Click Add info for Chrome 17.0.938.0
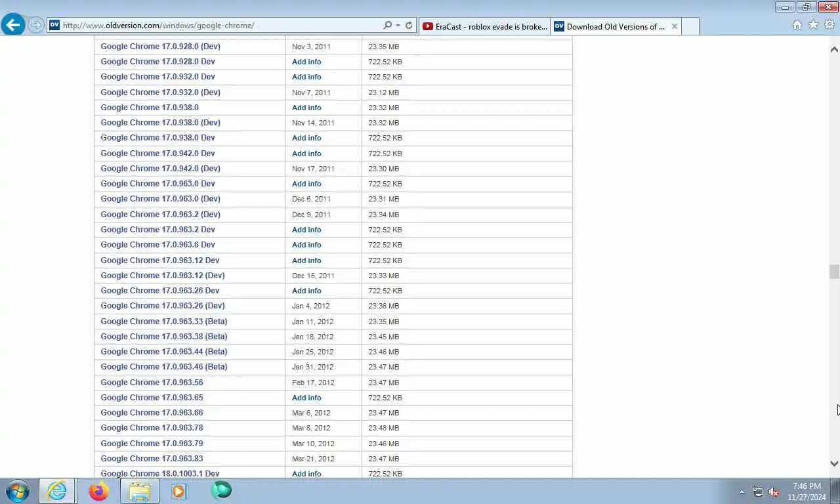The width and height of the screenshot is (840, 504). [x=306, y=108]
